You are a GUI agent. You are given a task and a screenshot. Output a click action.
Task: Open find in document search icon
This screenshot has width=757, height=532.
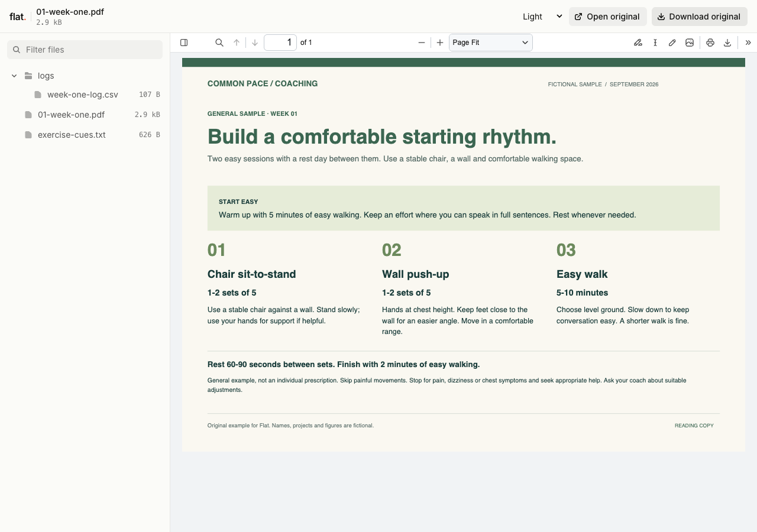tap(219, 43)
